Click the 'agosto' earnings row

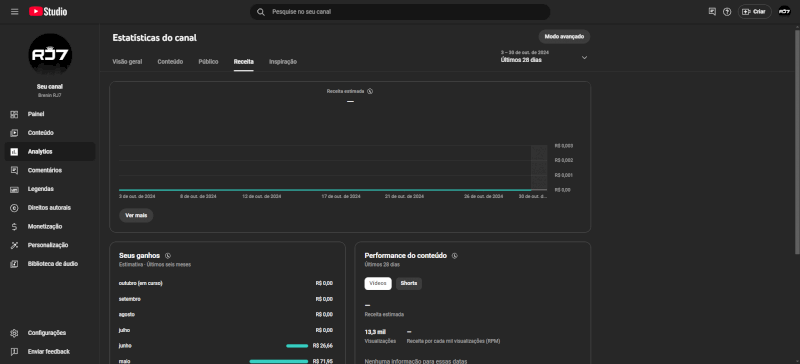226,314
